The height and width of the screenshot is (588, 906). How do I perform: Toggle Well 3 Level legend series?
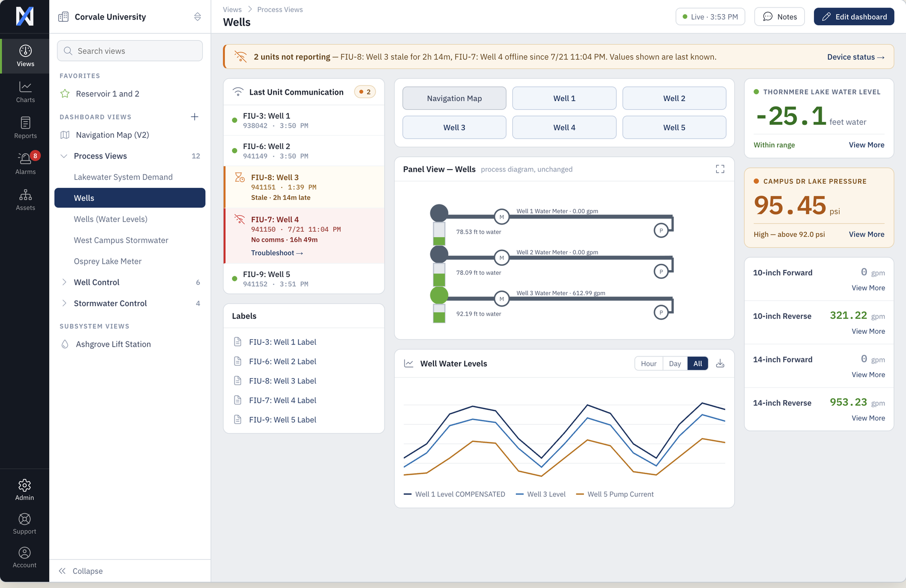coord(541,494)
